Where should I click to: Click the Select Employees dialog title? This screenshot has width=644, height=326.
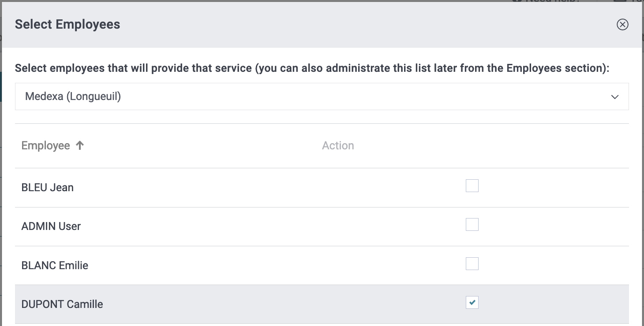tap(67, 24)
